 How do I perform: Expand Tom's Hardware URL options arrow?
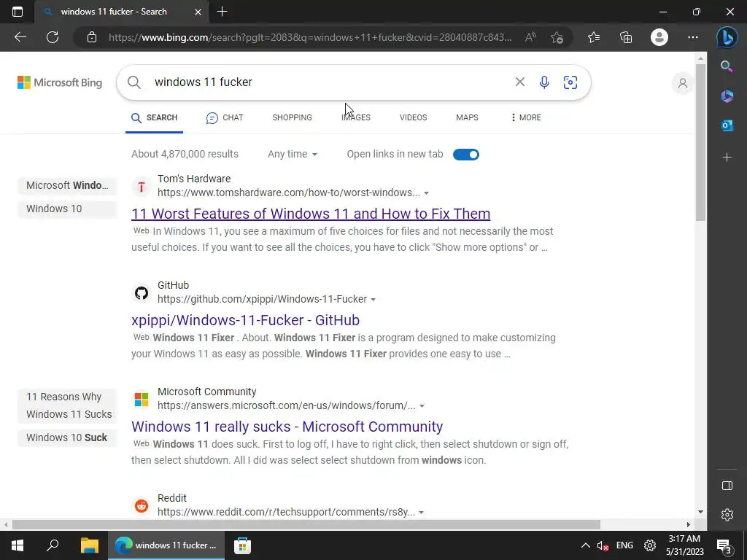[426, 192]
